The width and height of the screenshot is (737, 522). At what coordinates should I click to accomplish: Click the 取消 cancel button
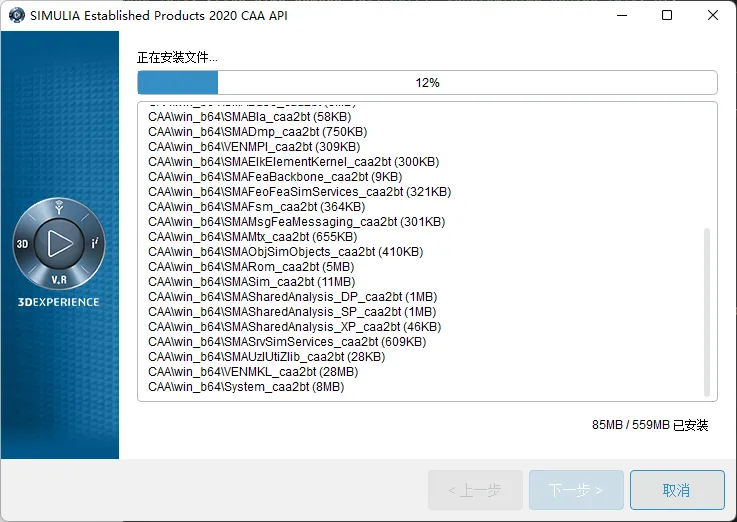click(677, 490)
